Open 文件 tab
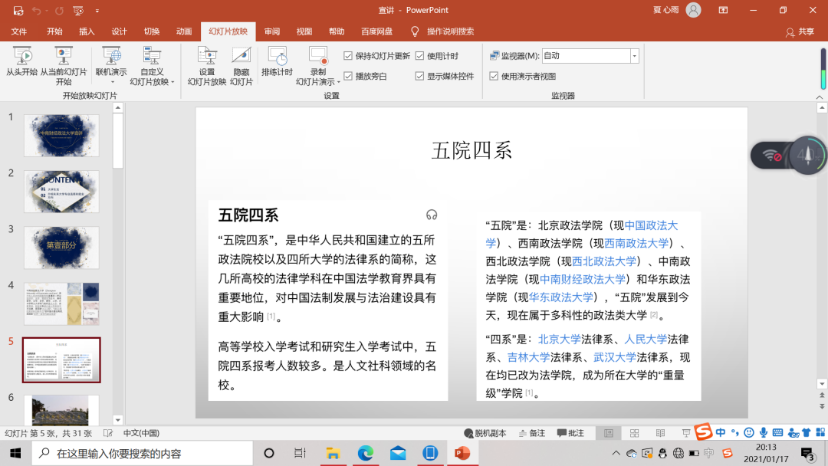This screenshot has height=466, width=828. (x=19, y=32)
